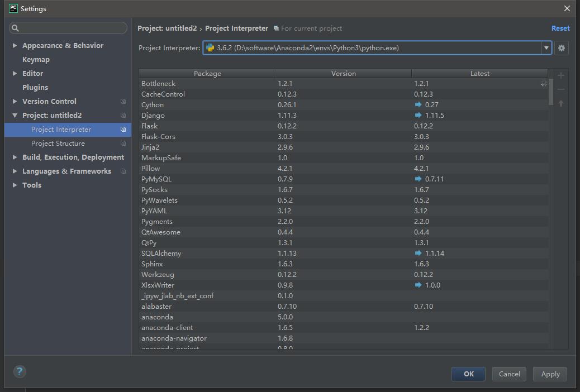The width and height of the screenshot is (580, 392).
Task: Select the interpreter path combo box
Action: [377, 47]
